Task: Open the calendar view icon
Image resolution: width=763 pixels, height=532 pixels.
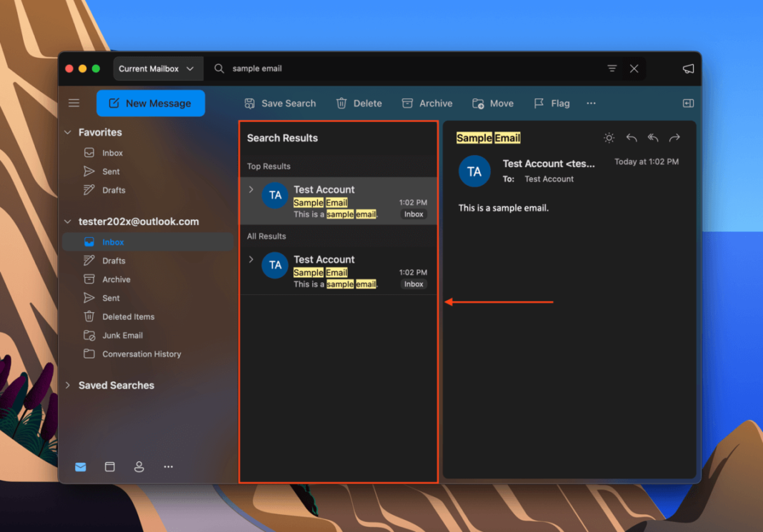Action: 109,466
